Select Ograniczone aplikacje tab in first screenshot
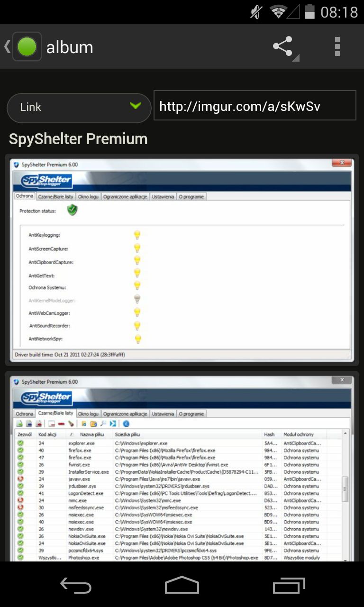Screen dimensions: 364x607 point(125,196)
